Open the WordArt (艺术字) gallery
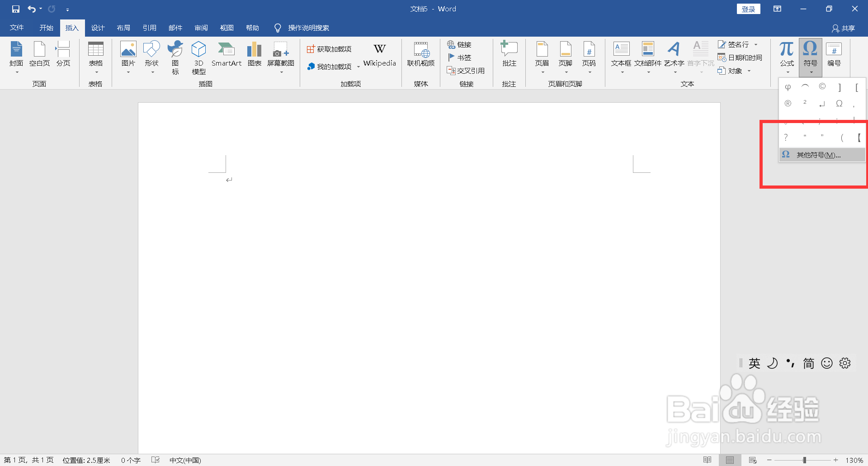Image resolution: width=868 pixels, height=466 pixels. (x=674, y=57)
